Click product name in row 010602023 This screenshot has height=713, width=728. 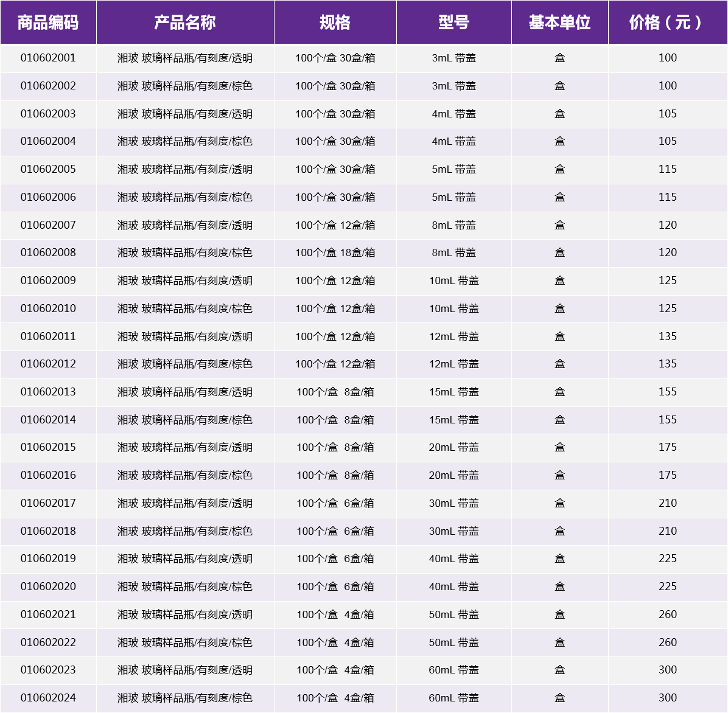point(185,670)
